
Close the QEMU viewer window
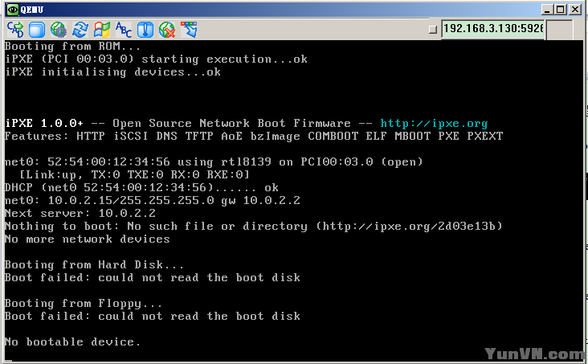pos(575,10)
